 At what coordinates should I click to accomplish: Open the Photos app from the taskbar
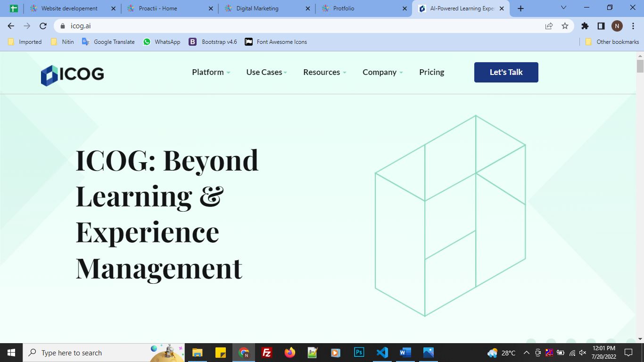point(428,353)
